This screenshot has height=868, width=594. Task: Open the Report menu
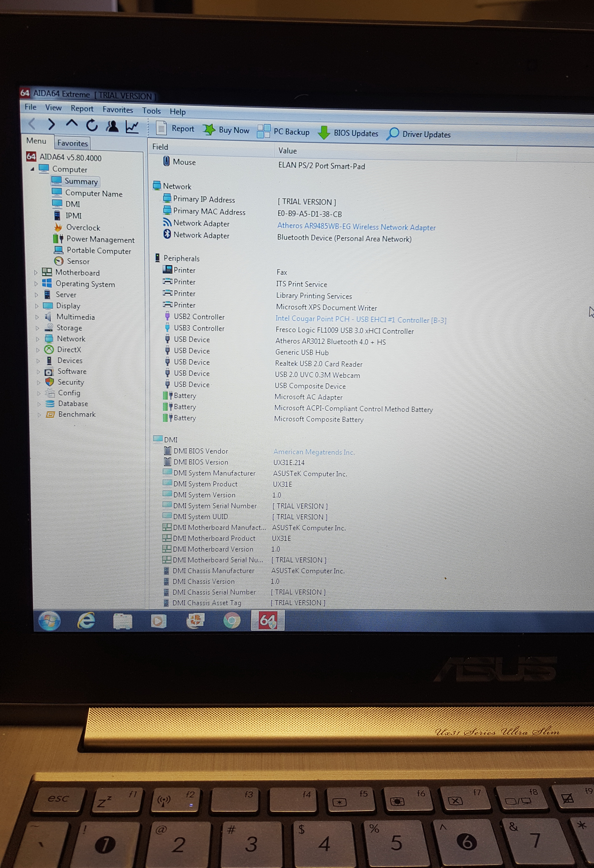tap(82, 109)
